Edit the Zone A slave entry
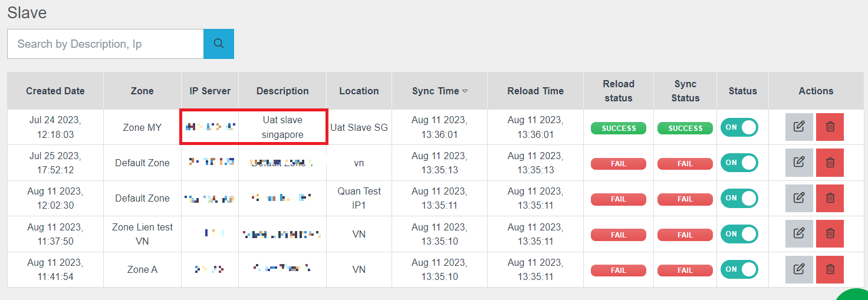 point(799,269)
